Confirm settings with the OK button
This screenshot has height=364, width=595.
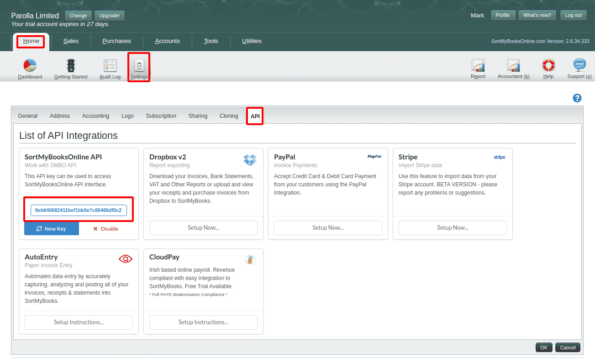coord(544,348)
